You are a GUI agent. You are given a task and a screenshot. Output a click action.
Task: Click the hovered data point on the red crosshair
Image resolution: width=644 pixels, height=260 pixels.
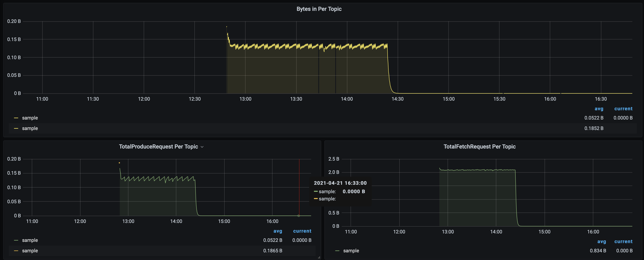coord(299,216)
